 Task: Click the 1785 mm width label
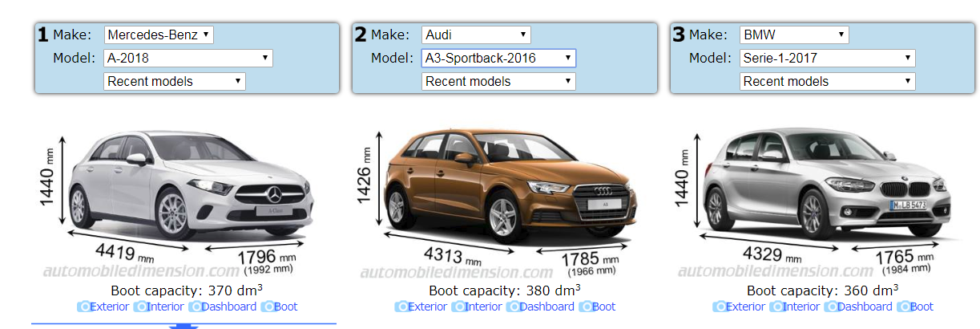click(x=589, y=258)
